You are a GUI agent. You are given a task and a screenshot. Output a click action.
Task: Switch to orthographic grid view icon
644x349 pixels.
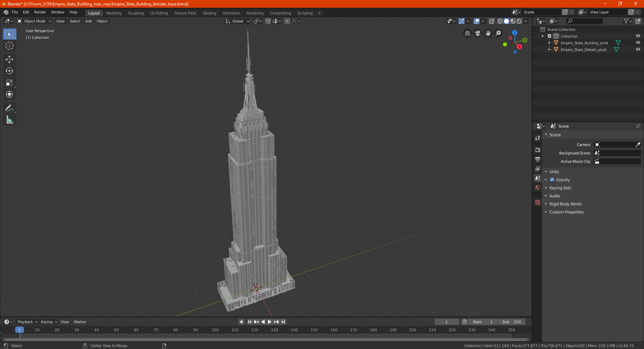click(x=467, y=33)
